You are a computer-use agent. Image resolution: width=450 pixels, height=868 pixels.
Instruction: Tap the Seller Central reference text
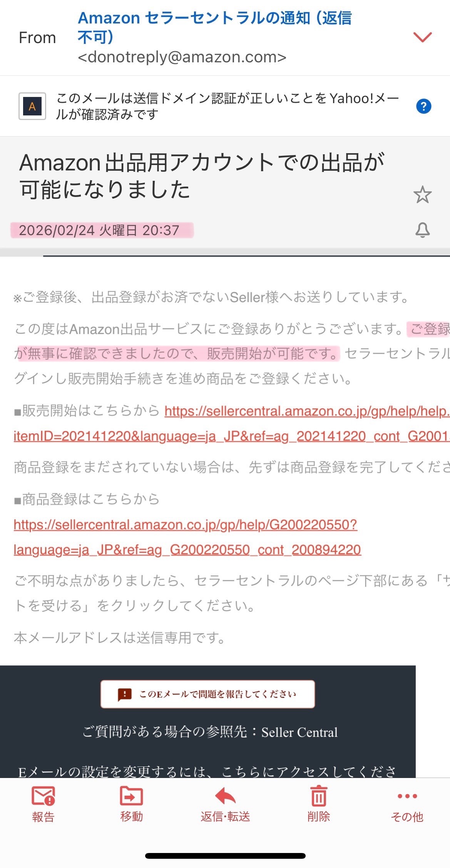point(299,732)
